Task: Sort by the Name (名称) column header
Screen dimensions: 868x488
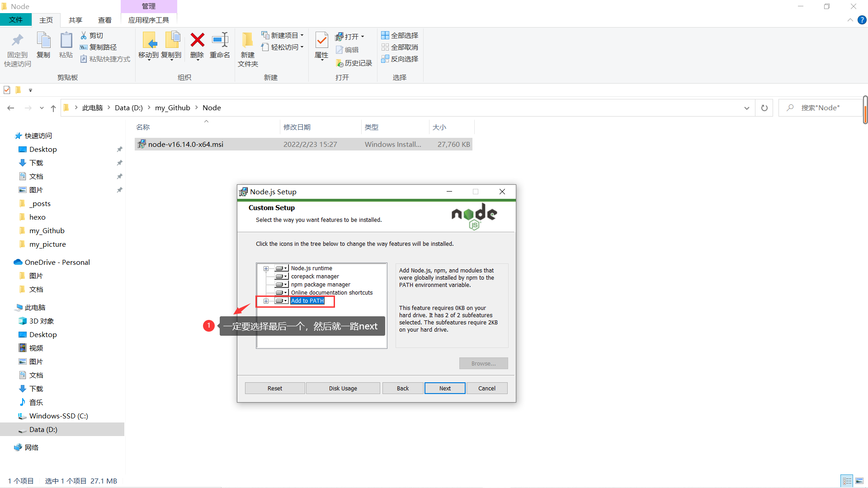Action: pos(207,127)
